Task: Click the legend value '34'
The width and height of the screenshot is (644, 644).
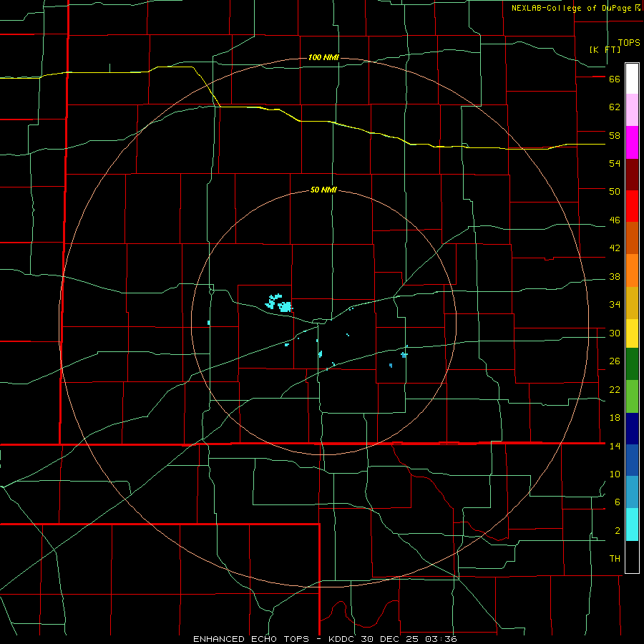Action: pyautogui.click(x=615, y=305)
